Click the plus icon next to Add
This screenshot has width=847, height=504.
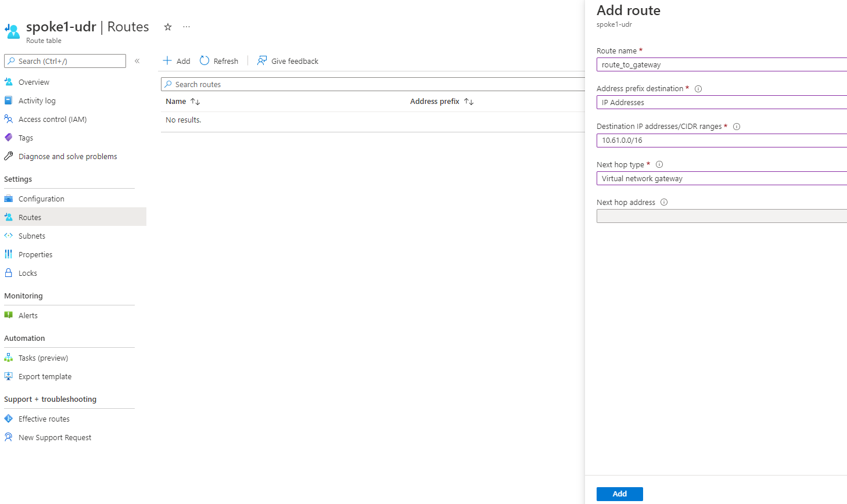click(x=167, y=60)
